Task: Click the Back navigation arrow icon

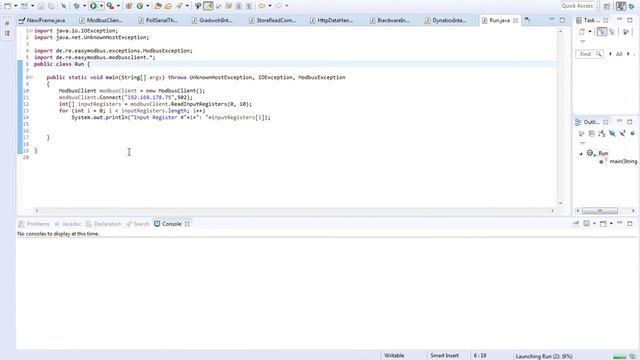Action: 262,6
